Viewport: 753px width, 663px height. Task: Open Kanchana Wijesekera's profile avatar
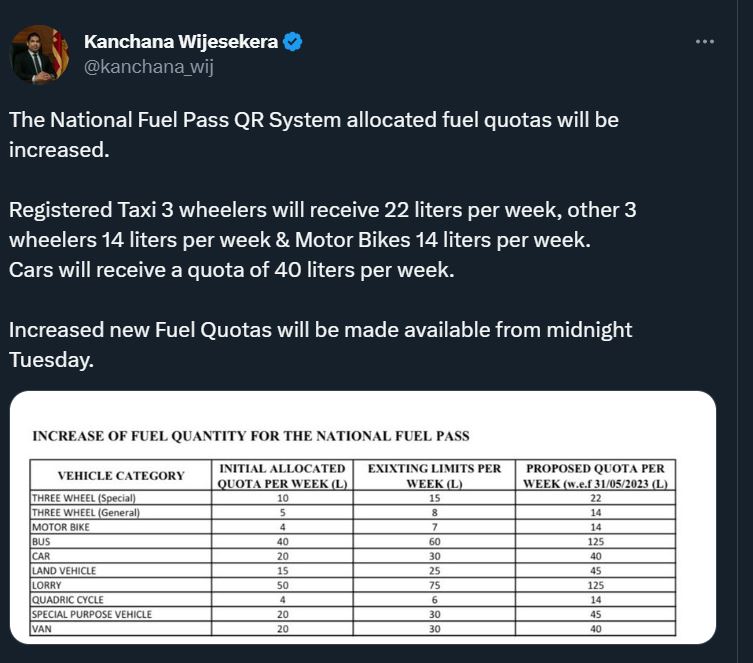(41, 54)
